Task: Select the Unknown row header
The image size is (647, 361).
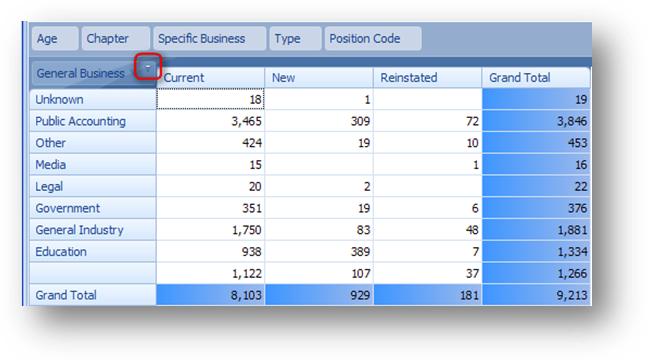Action: (93, 99)
